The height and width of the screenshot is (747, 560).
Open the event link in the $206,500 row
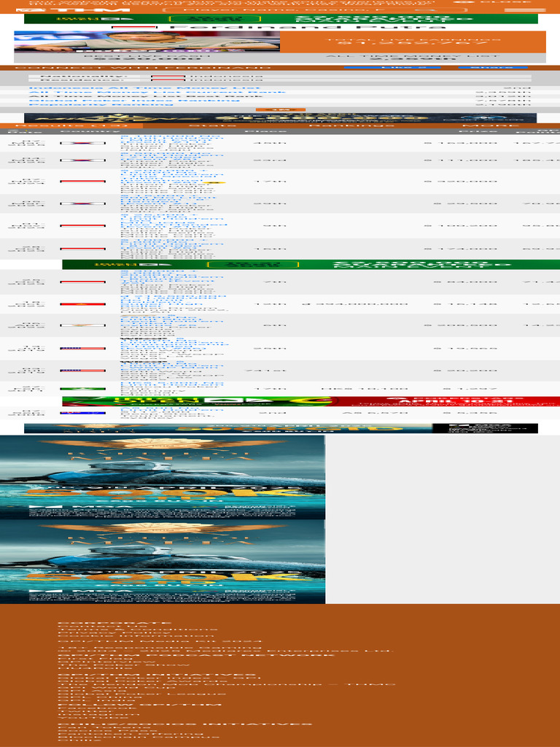point(172,321)
